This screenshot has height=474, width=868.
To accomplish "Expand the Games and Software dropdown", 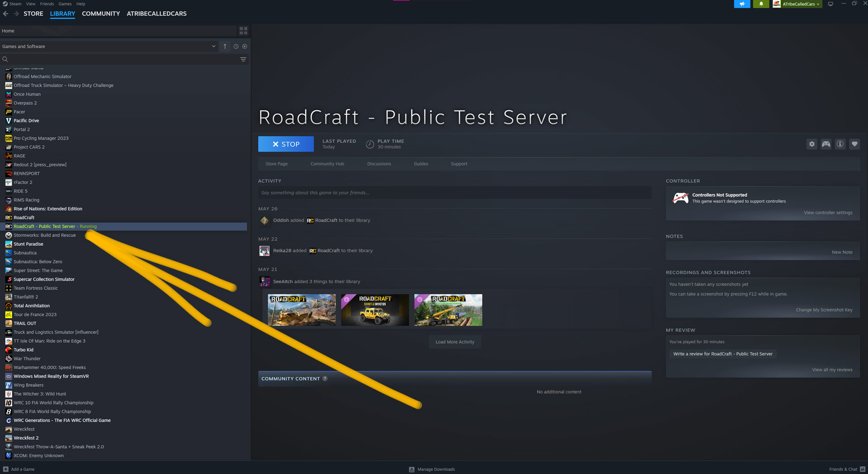I will [x=213, y=47].
